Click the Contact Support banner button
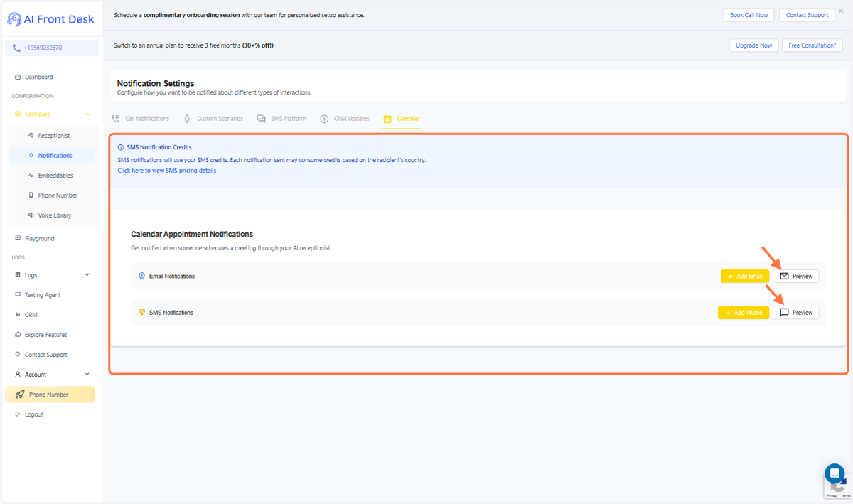Screen dimensions: 853x504 tap(807, 15)
